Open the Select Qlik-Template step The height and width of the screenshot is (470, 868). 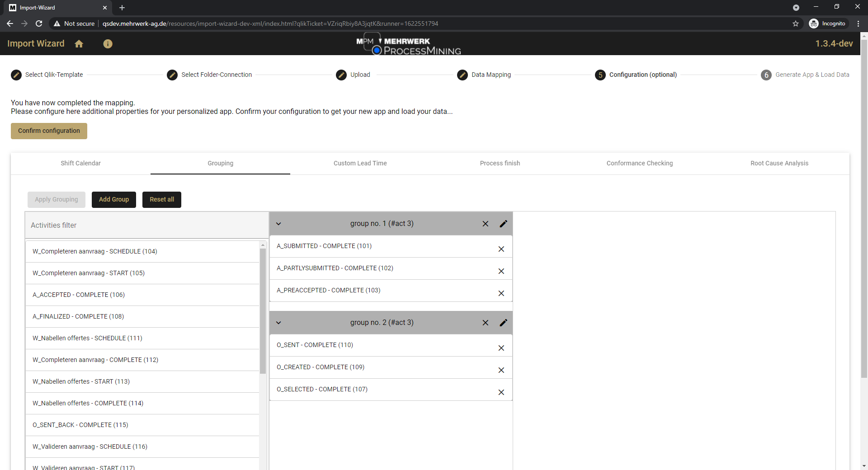(47, 75)
